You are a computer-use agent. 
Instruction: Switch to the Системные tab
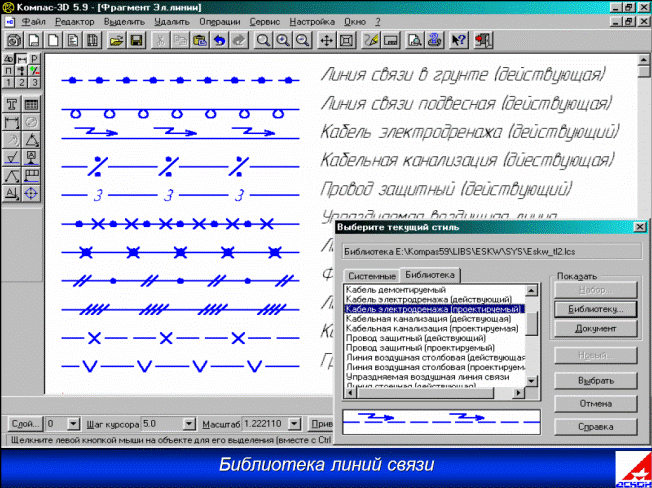click(372, 276)
